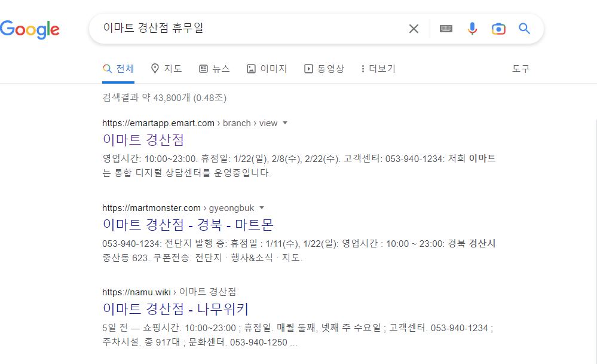
Task: Open 이마트 경산점 - 경북 - 마트몬 result
Action: (188, 225)
